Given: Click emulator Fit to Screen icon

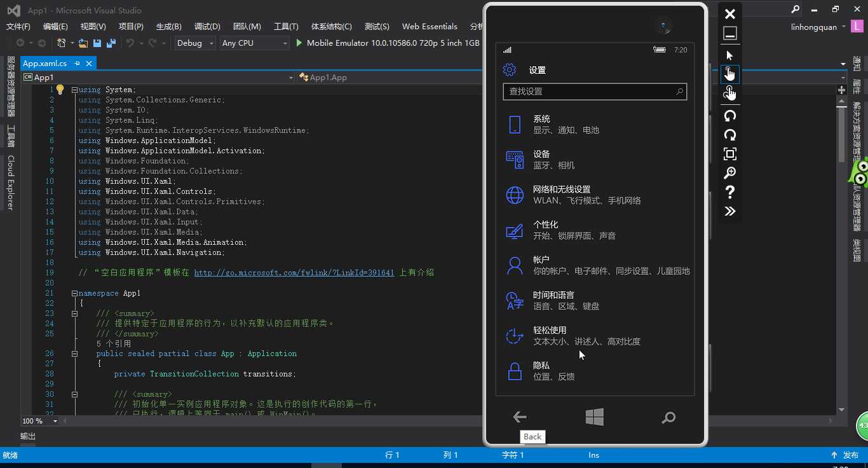Looking at the screenshot, I should (730, 154).
